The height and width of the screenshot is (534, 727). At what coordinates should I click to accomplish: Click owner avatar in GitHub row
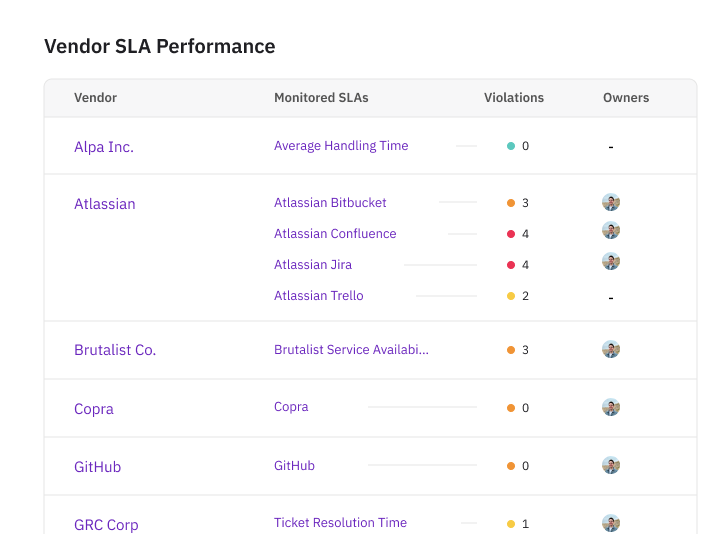pos(611,465)
